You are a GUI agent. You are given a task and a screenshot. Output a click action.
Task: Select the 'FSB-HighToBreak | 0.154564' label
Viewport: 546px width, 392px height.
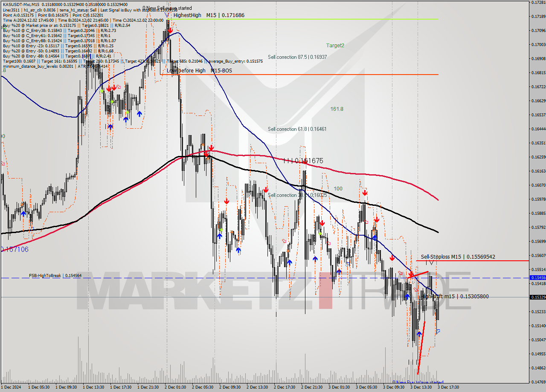click(55, 276)
